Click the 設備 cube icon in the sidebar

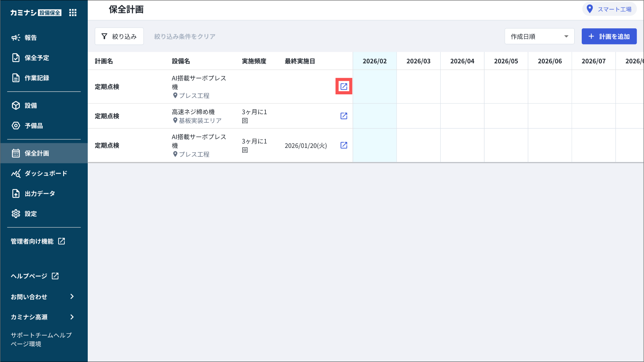pyautogui.click(x=16, y=106)
